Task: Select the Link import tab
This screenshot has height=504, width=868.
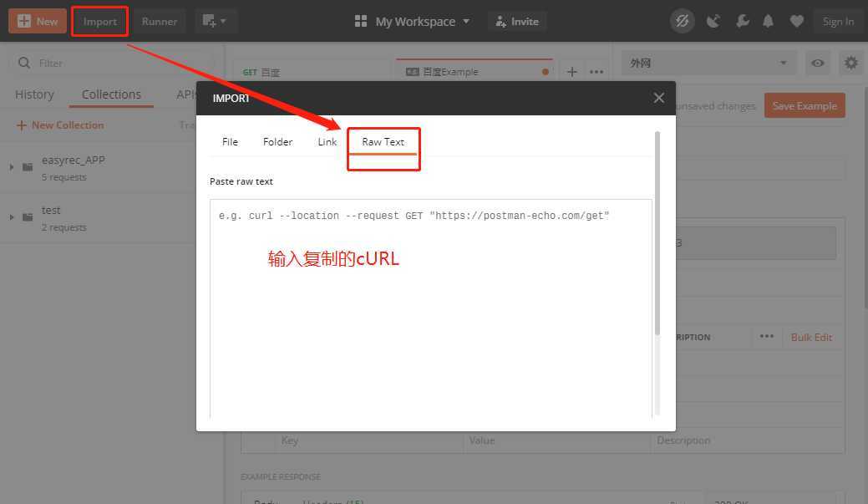Action: click(327, 142)
